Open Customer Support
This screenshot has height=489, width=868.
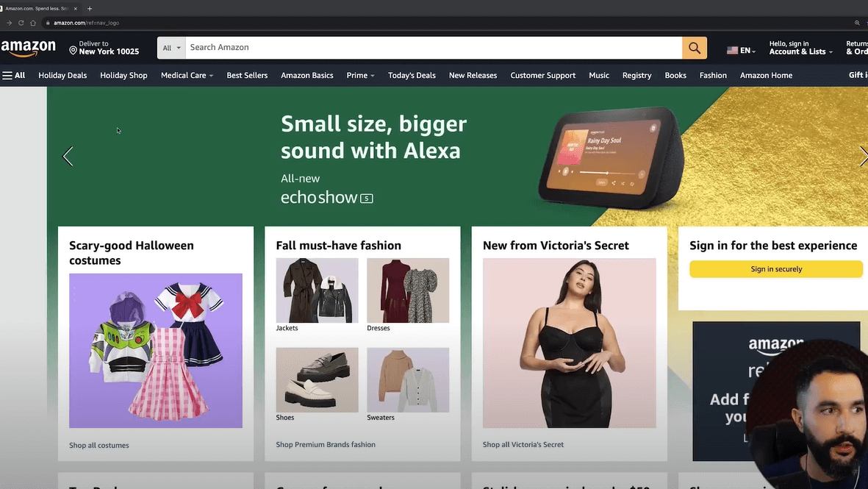coord(543,75)
